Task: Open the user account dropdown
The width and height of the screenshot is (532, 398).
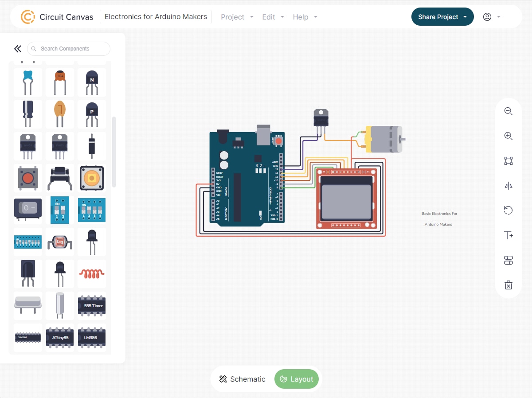Action: coord(492,17)
